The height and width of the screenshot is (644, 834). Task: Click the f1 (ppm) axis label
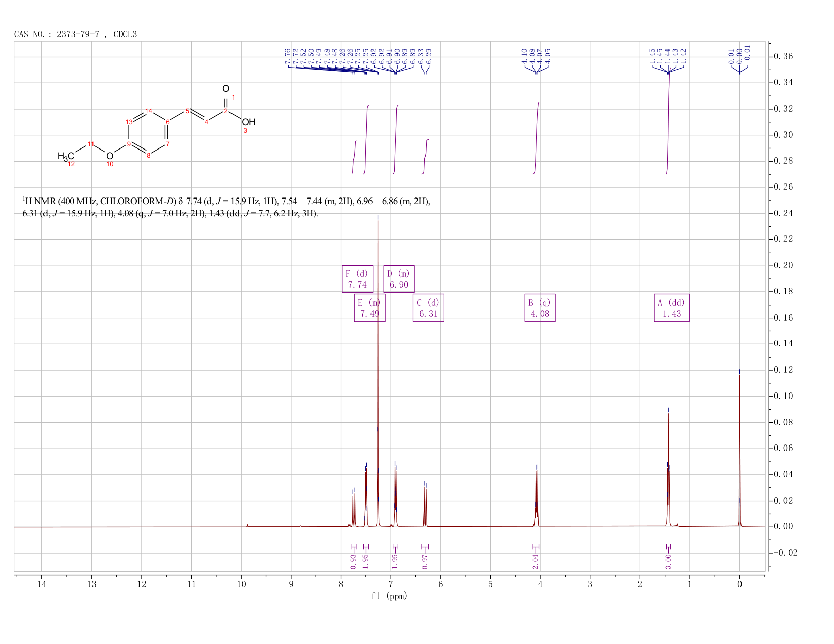tap(389, 596)
